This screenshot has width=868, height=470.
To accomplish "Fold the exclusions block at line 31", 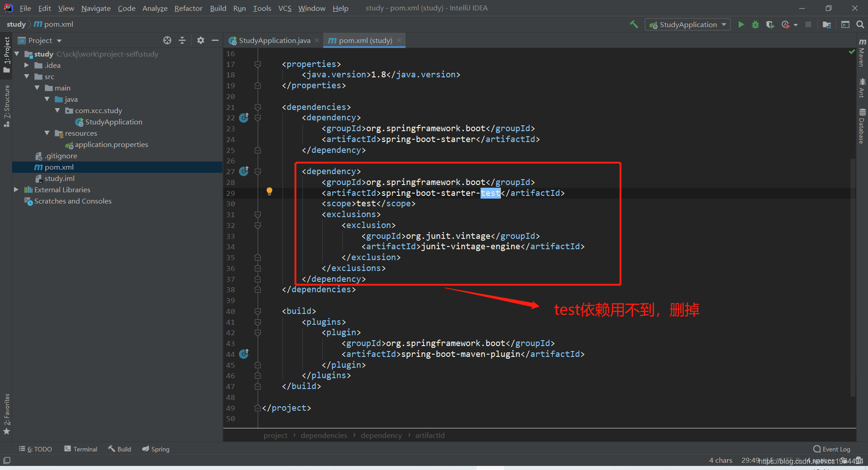I will pos(258,214).
